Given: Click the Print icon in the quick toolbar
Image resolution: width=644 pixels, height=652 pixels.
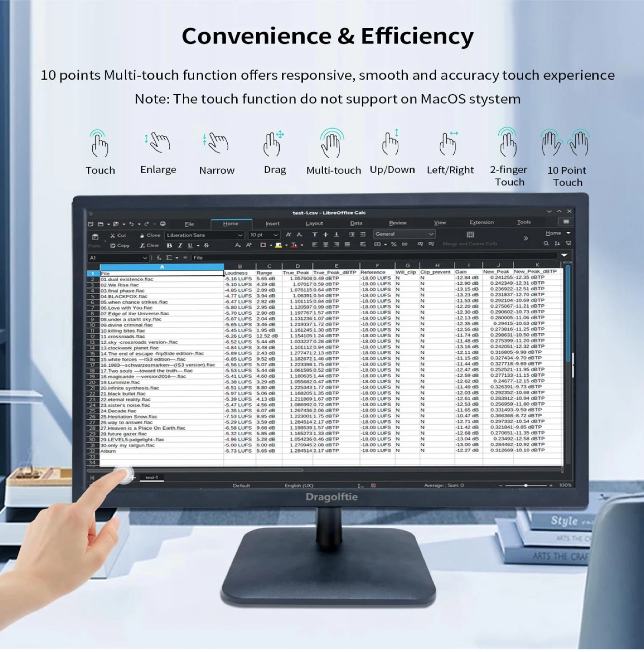Looking at the screenshot, I should coord(162,224).
